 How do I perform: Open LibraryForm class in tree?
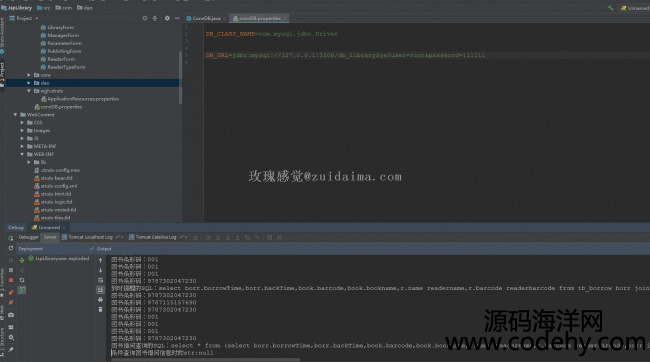pyautogui.click(x=57, y=27)
